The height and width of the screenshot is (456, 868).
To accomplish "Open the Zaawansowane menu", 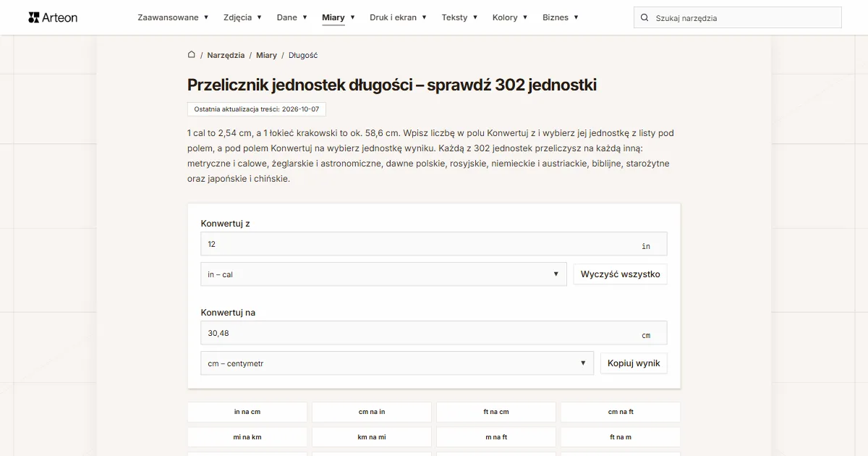I will [173, 17].
